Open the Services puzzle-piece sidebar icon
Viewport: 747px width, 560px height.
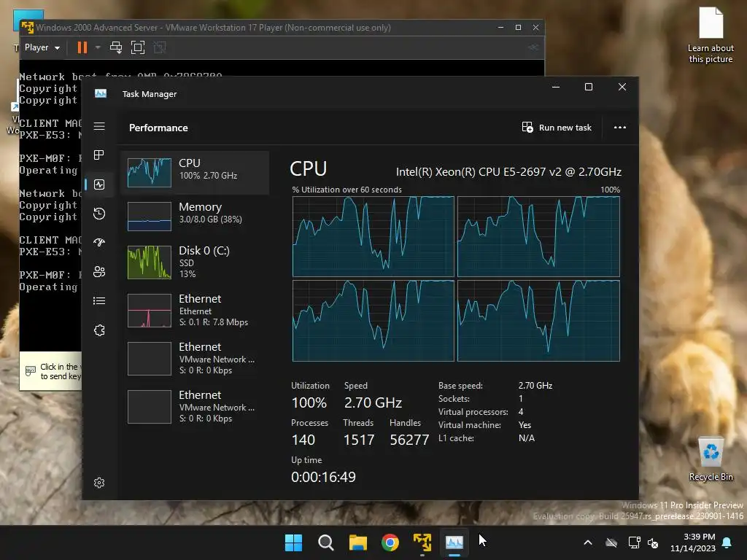point(99,330)
